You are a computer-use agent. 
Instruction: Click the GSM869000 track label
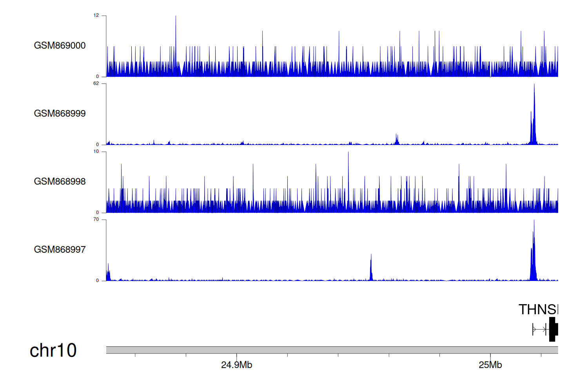point(60,45)
